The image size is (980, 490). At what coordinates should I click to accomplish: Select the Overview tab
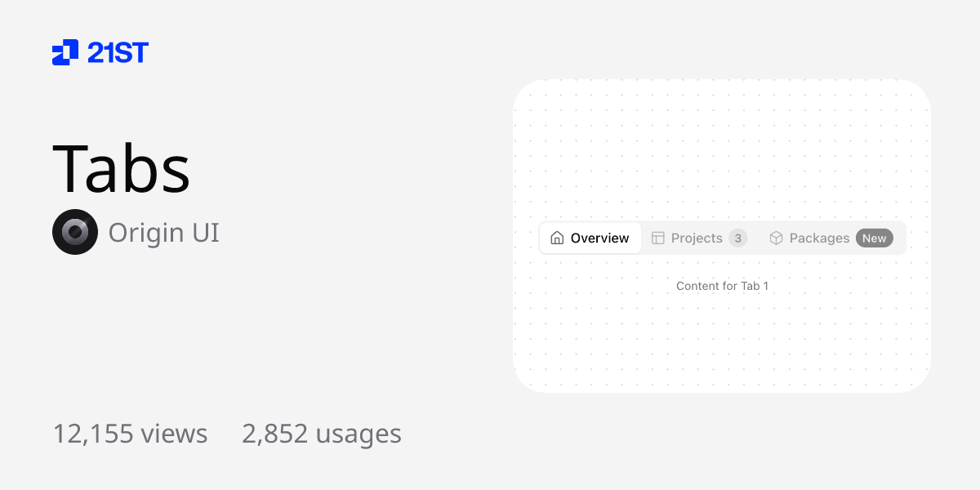pos(590,238)
